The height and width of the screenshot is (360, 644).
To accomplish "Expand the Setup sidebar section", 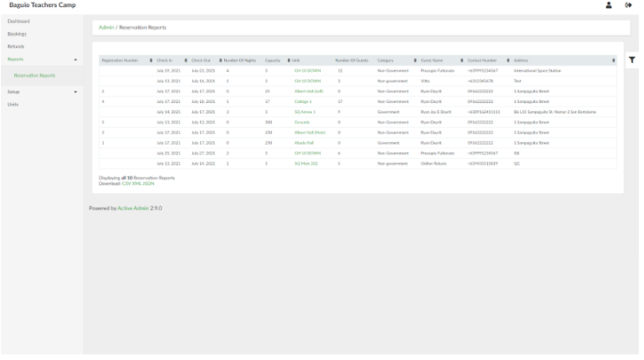I will pyautogui.click(x=75, y=91).
